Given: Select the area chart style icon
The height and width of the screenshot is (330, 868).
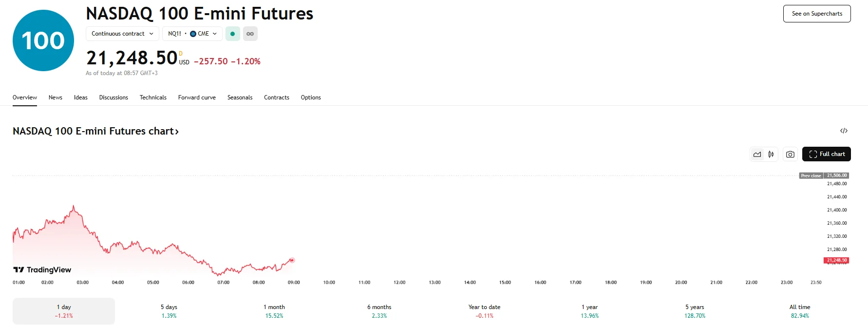Looking at the screenshot, I should [757, 154].
